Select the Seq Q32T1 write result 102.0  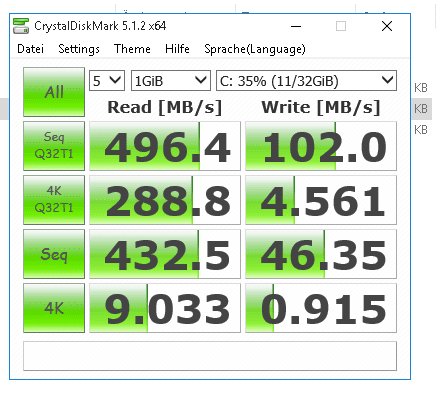[321, 146]
